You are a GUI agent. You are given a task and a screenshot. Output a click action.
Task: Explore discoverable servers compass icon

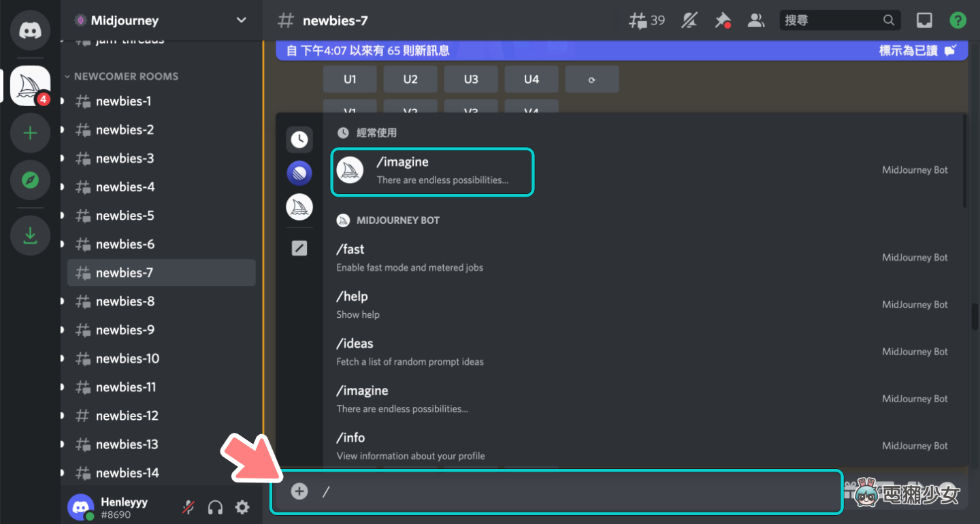(x=30, y=180)
